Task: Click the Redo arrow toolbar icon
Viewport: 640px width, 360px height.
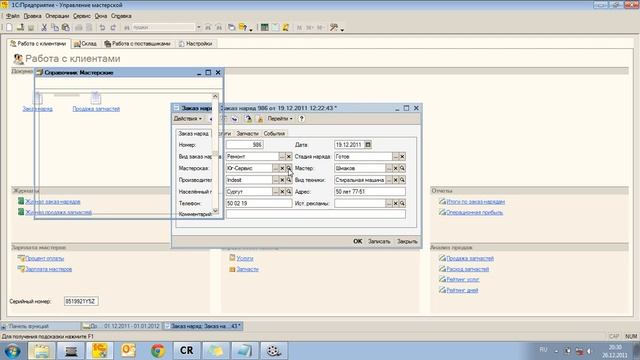Action: pyautogui.click(x=113, y=27)
